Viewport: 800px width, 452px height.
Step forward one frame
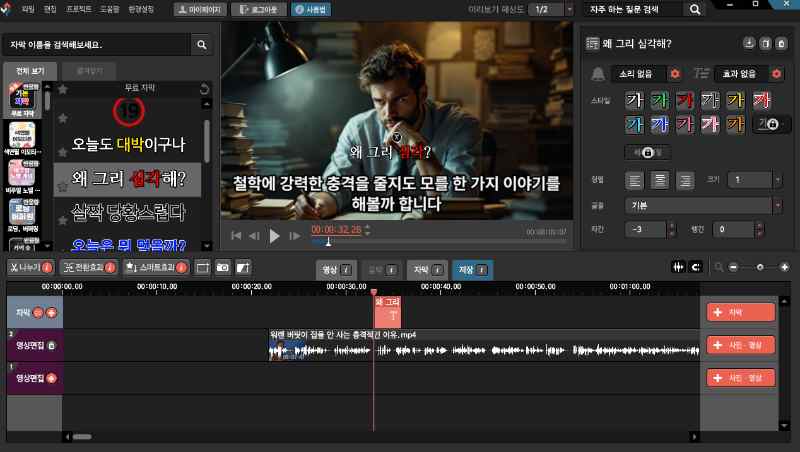pyautogui.click(x=295, y=236)
